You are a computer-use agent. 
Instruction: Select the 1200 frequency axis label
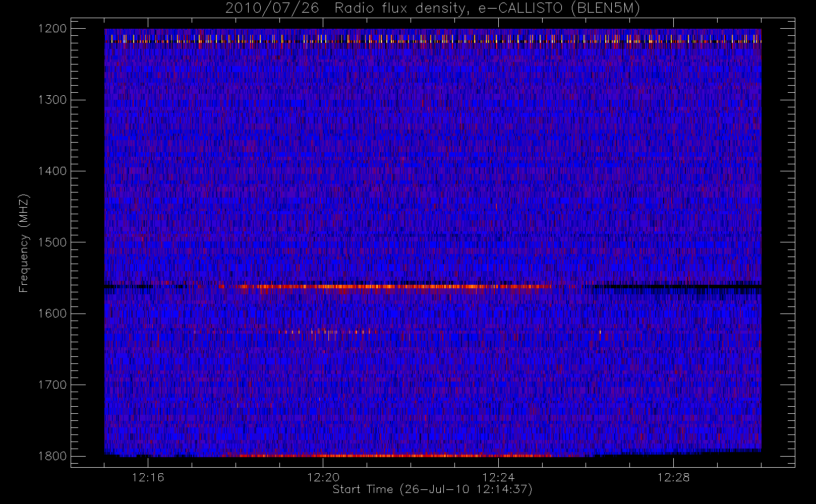pos(52,29)
